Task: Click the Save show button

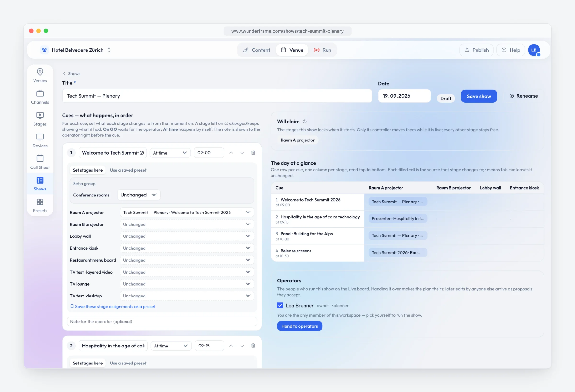Action: coord(479,96)
